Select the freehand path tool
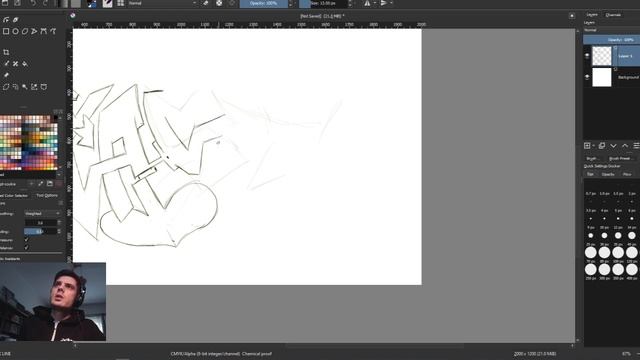 [x=53, y=31]
